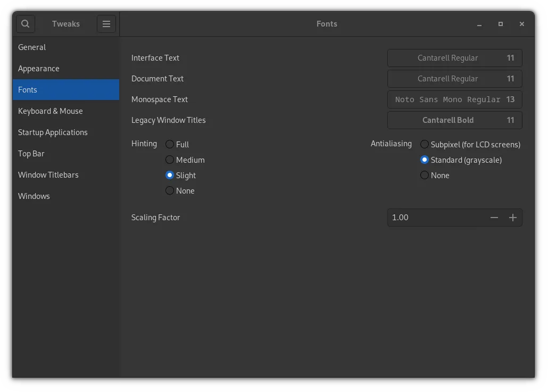Open the Top Bar section
The height and width of the screenshot is (392, 548).
tap(31, 153)
